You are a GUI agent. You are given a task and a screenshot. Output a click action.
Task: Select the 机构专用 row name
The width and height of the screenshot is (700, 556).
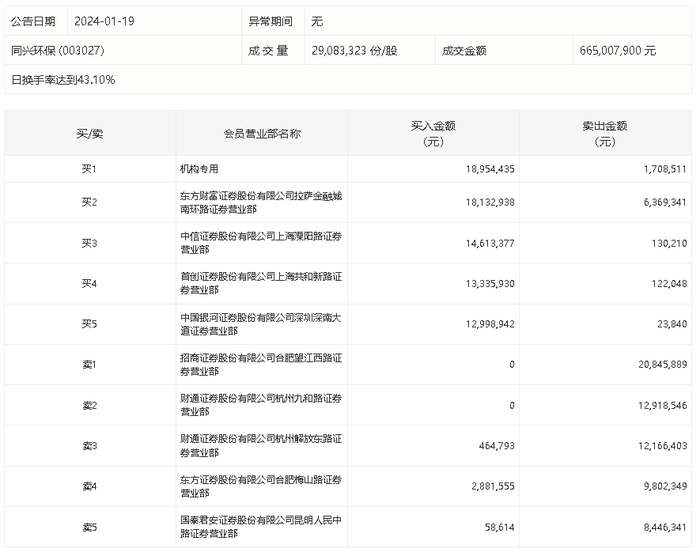tap(199, 169)
